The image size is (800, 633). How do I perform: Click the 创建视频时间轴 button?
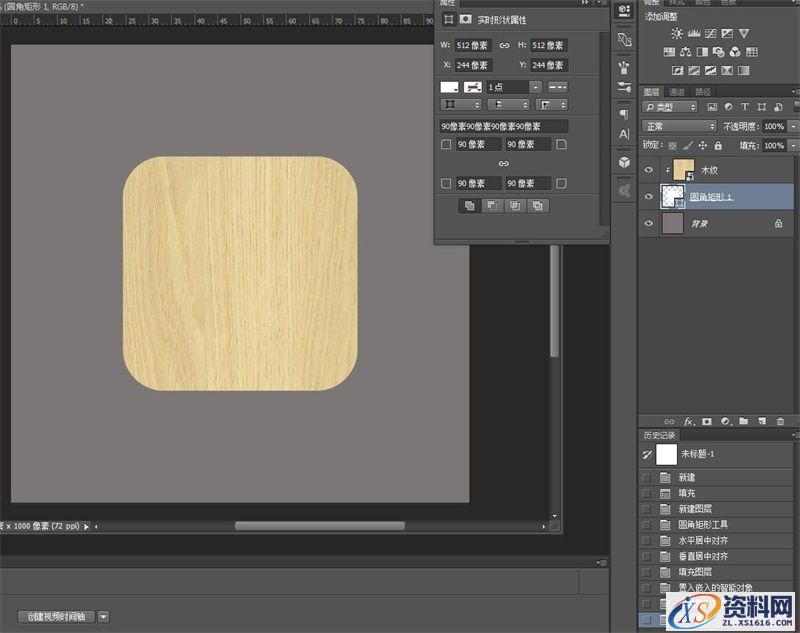tap(57, 617)
